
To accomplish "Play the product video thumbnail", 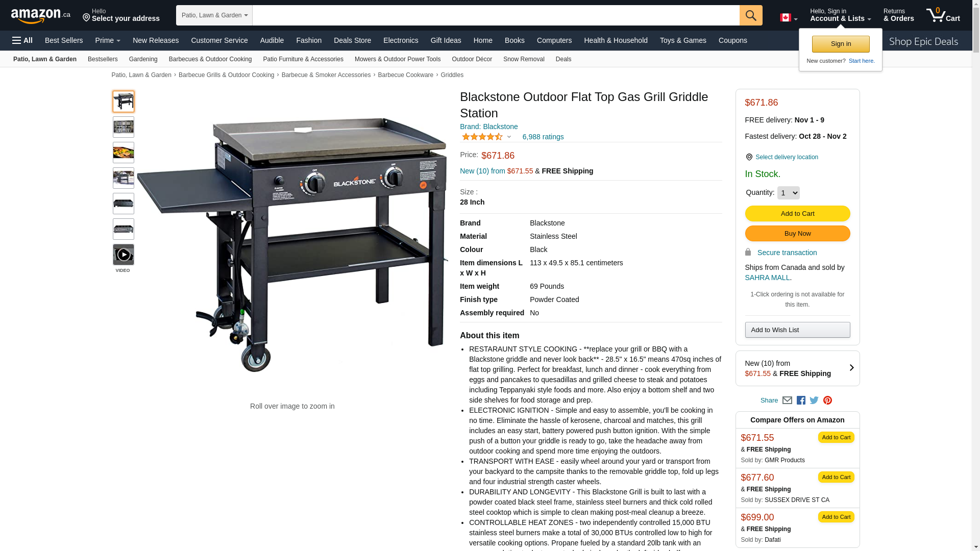I will coord(124,255).
